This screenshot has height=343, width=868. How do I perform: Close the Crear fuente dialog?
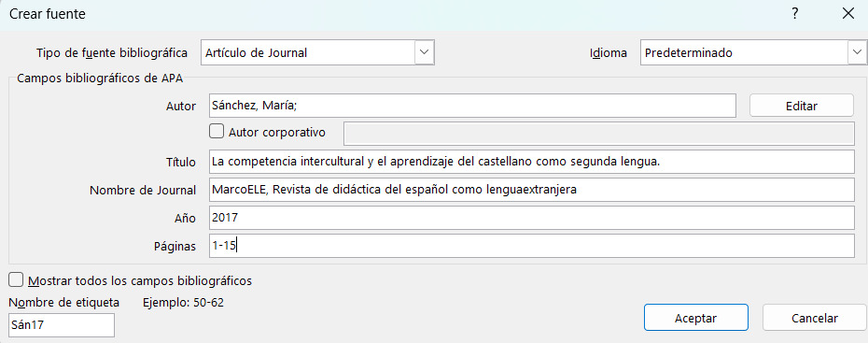pos(848,14)
